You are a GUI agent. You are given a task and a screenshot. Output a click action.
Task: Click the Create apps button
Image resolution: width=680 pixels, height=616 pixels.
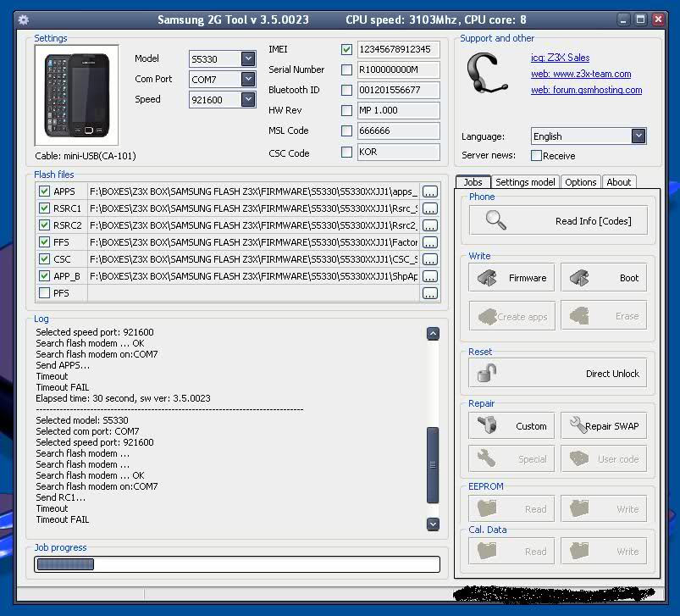511,316
